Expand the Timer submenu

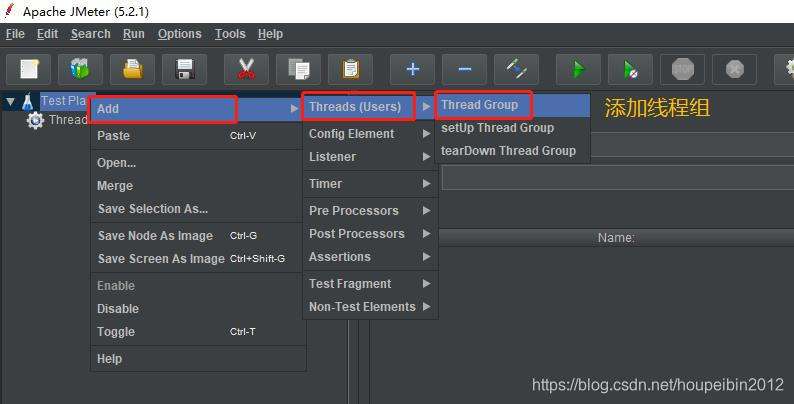click(x=370, y=184)
